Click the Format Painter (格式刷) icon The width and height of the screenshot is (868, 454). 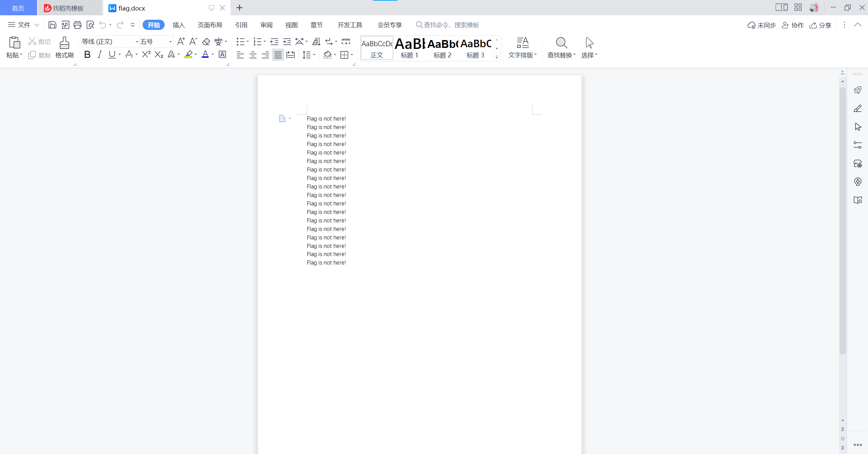tap(64, 47)
